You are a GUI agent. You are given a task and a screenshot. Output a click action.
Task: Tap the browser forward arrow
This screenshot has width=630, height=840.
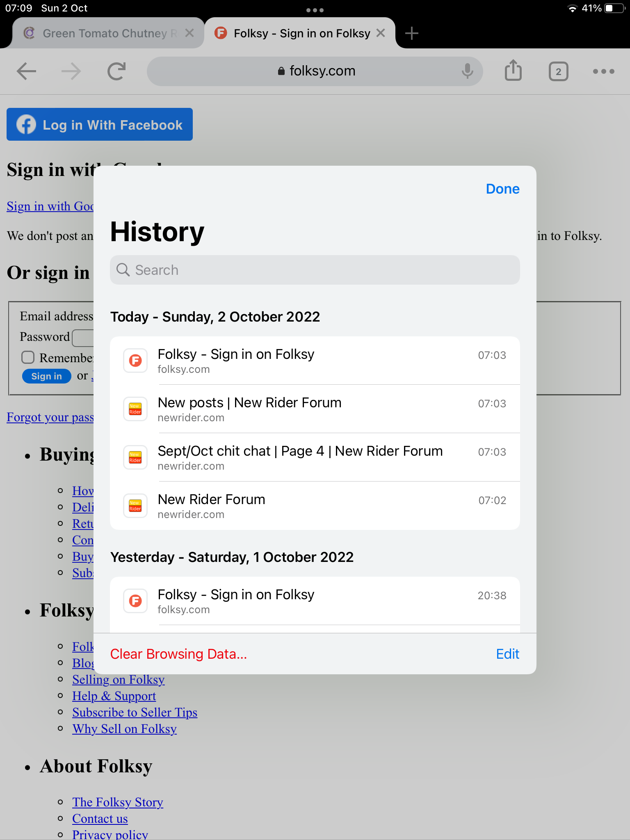click(x=71, y=71)
